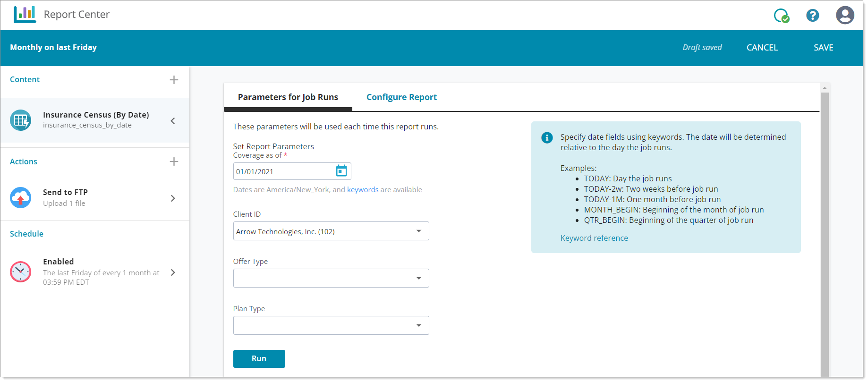This screenshot has height=382, width=868.
Task: Click the Send to FTP label
Action: tap(65, 192)
